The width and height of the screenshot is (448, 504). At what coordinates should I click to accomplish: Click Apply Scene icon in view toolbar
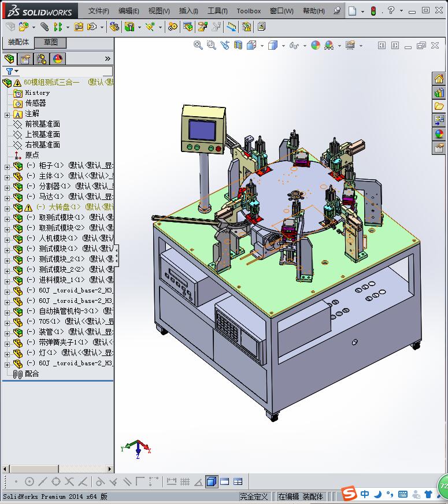(x=329, y=45)
